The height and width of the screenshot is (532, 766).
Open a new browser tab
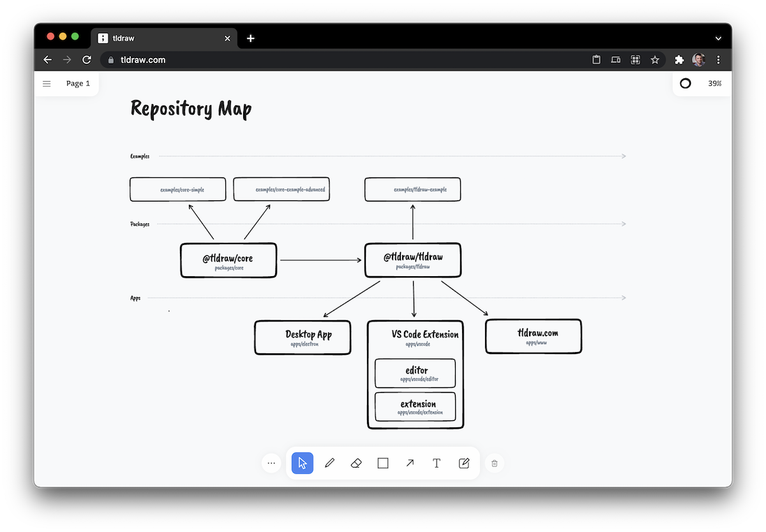(x=251, y=38)
